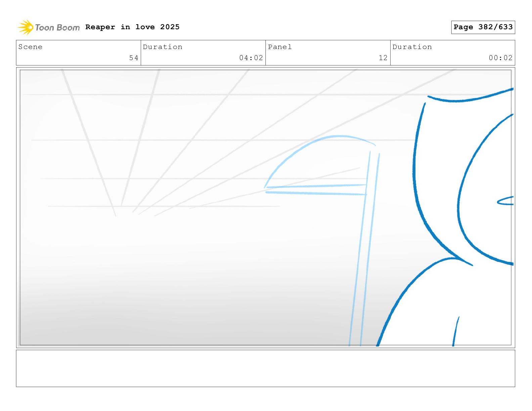The height and width of the screenshot is (411, 532).
Task: Click the empty notes box below the panel
Action: point(265,368)
